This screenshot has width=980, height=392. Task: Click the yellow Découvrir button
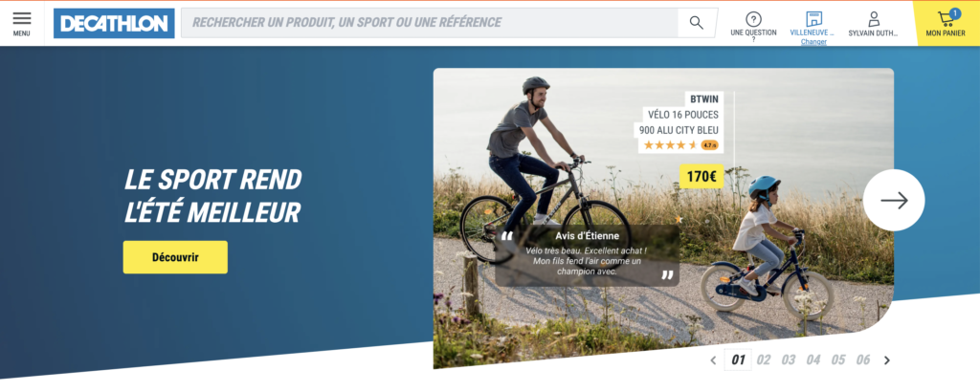tap(175, 257)
